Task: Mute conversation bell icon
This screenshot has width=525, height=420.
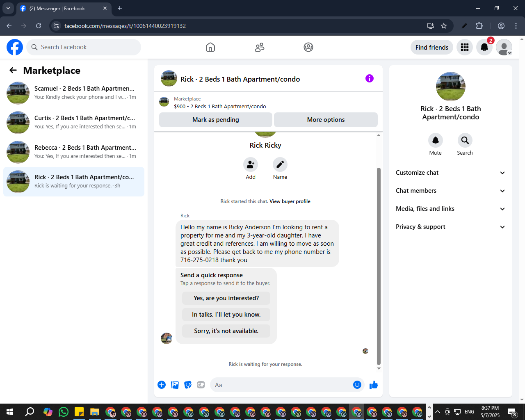Action: 436,140
